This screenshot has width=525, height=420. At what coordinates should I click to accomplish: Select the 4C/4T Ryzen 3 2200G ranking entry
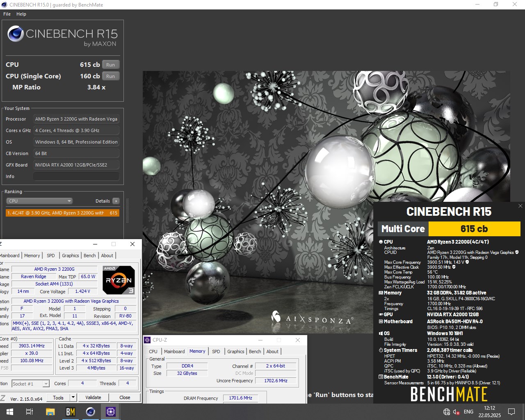tap(63, 213)
